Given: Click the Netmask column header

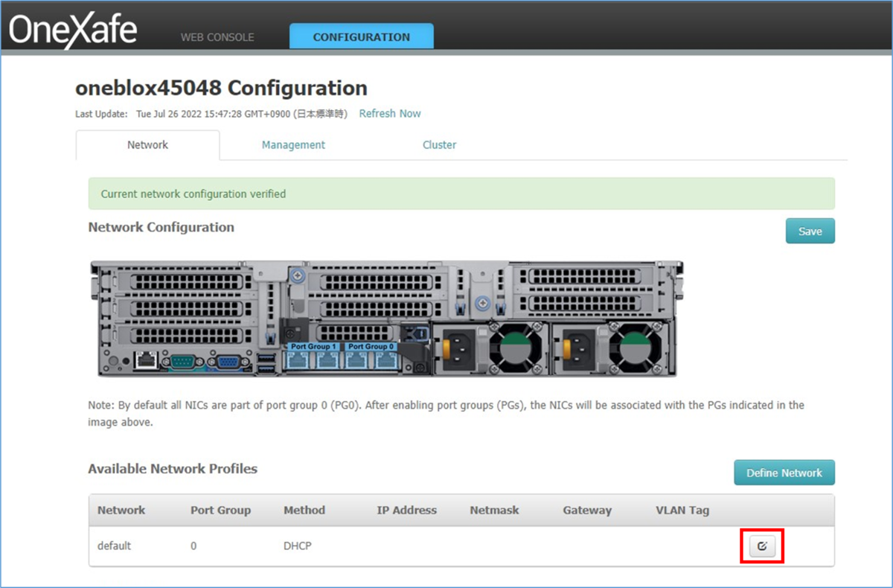Looking at the screenshot, I should [x=494, y=510].
